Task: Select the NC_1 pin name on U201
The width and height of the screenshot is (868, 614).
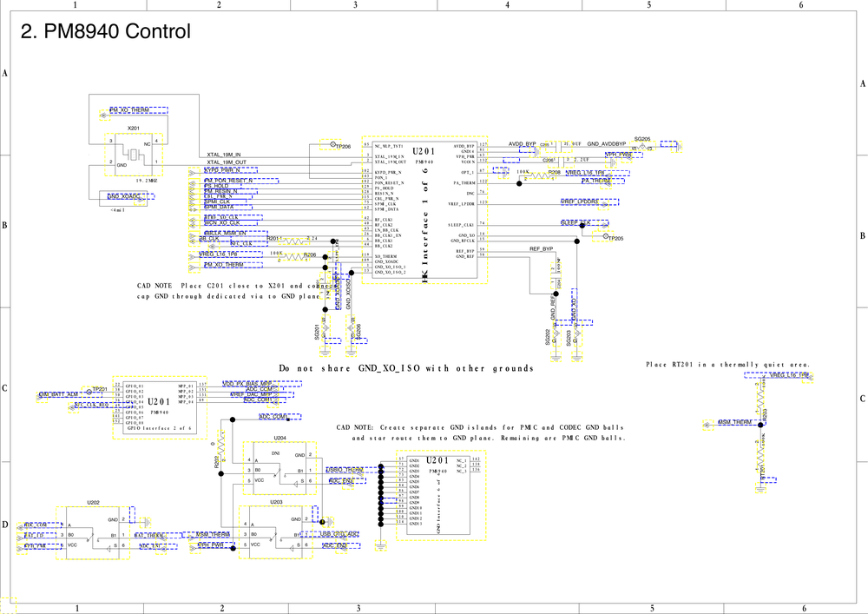Action: 462,460
